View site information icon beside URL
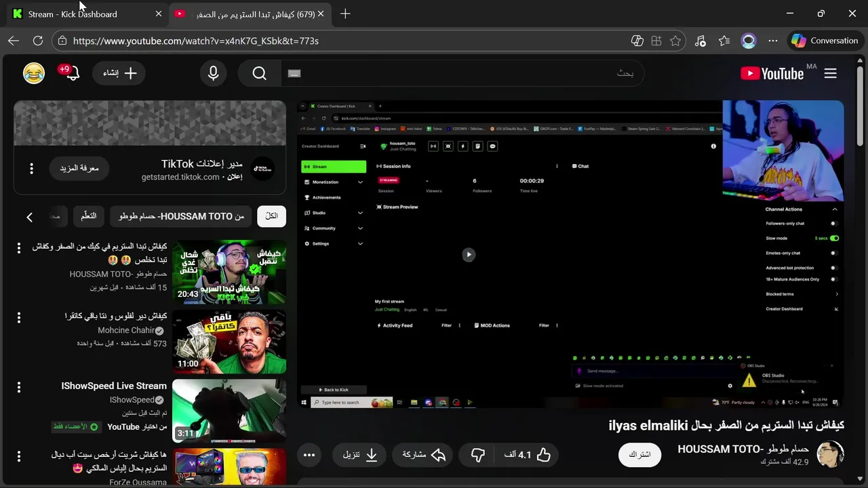Screen dimensions: 868x488 62,41
